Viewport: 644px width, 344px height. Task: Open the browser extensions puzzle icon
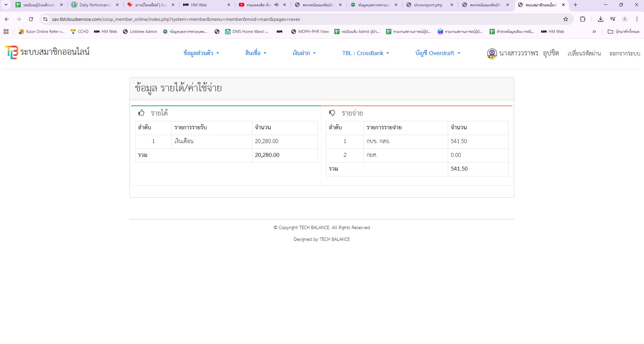[x=583, y=19]
